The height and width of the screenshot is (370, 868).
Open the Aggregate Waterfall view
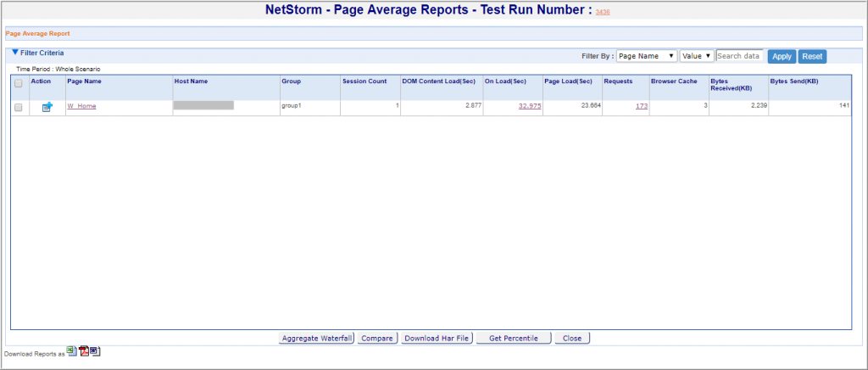(x=316, y=339)
